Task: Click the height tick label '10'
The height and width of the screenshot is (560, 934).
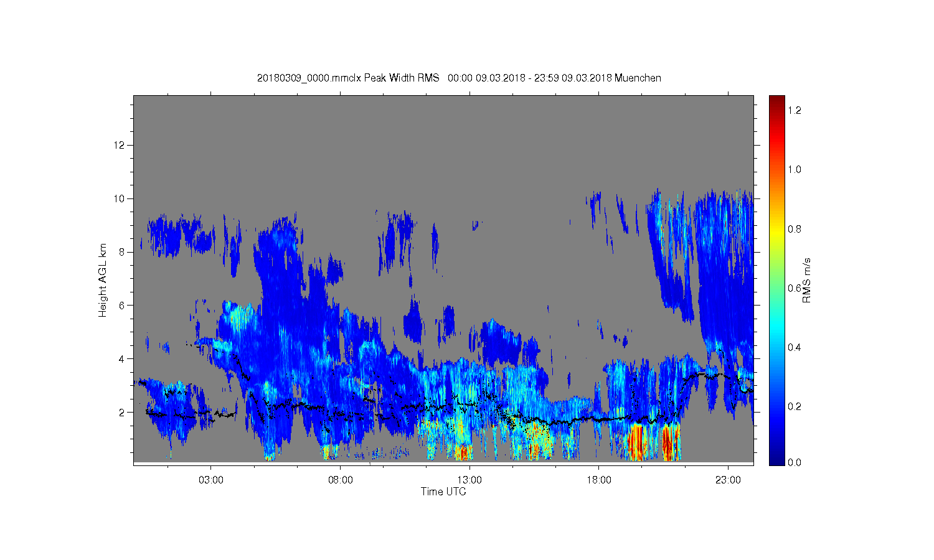Action: coord(121,198)
